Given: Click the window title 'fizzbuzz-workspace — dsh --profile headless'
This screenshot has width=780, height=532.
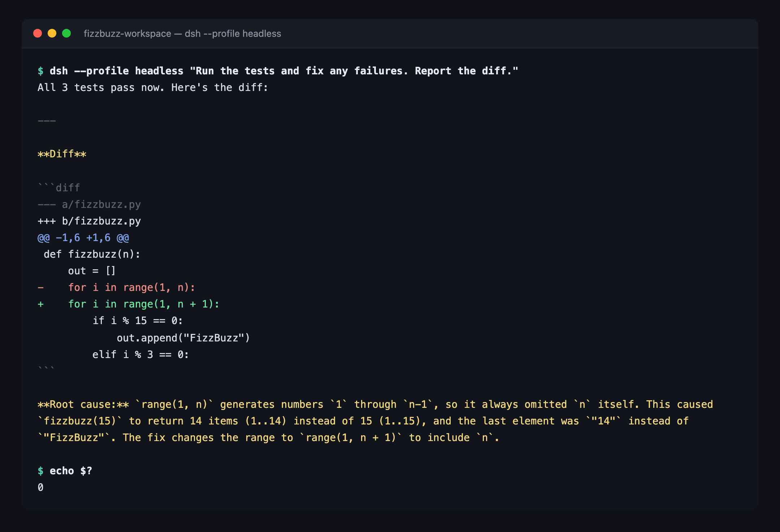Looking at the screenshot, I should tap(182, 34).
